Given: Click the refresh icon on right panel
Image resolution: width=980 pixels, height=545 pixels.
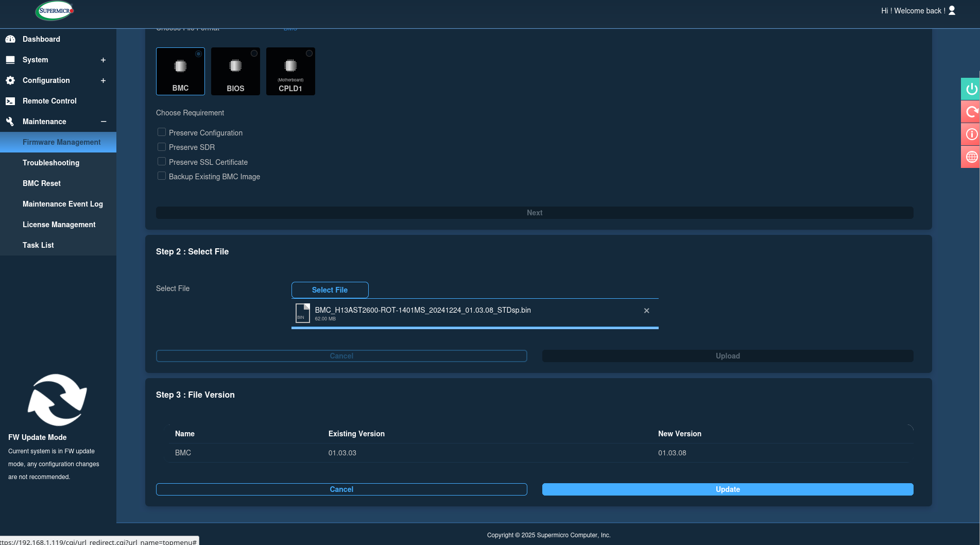Looking at the screenshot, I should 971,112.
